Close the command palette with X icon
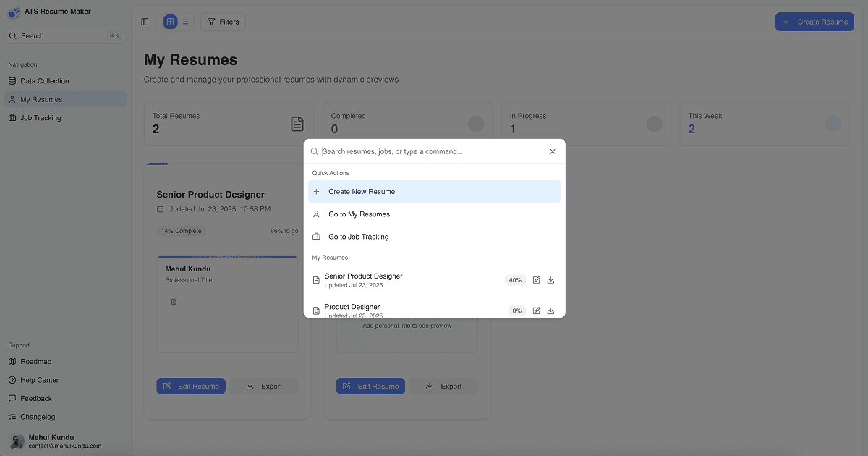This screenshot has width=868, height=456. [553, 152]
